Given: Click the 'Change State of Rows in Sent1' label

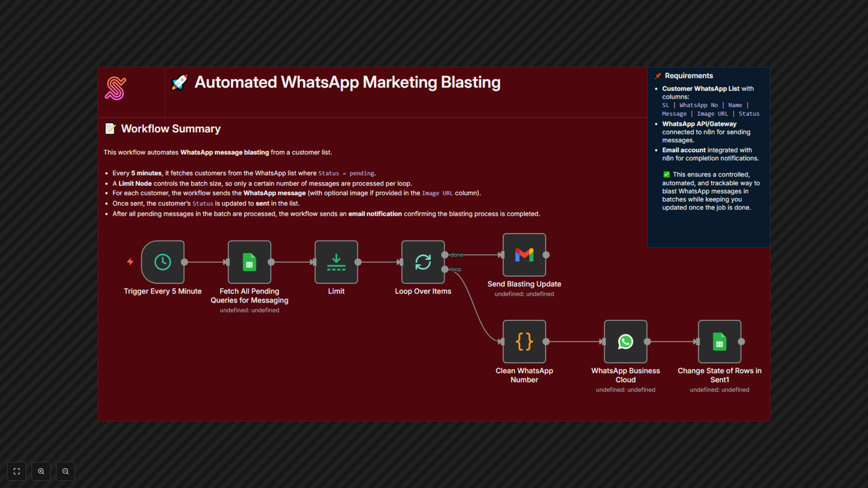Looking at the screenshot, I should (x=719, y=375).
